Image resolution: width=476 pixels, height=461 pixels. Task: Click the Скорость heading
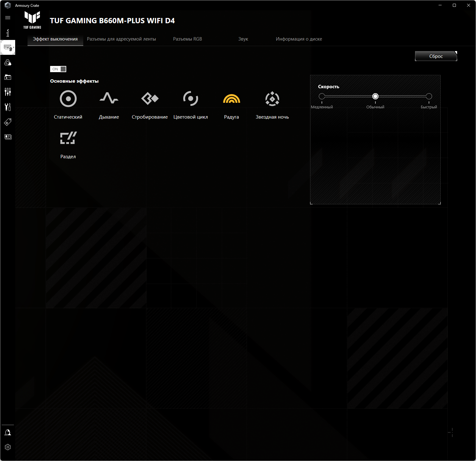[329, 87]
